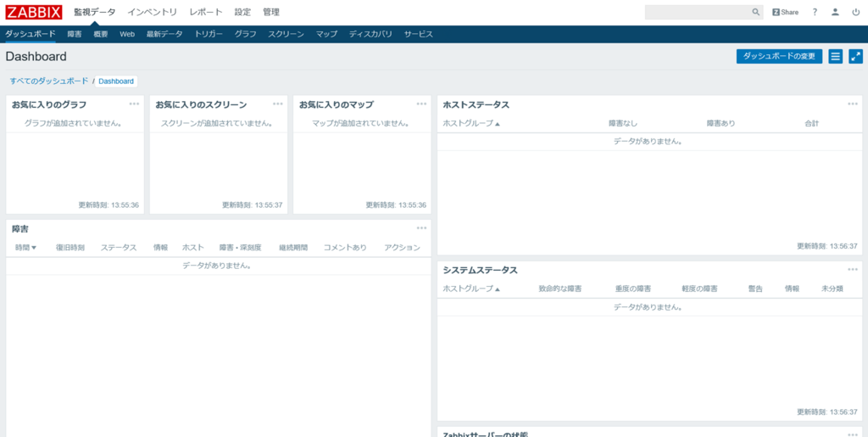Screen dimensions: 868x437
Task: Click the search magnifier icon
Action: [x=755, y=13]
